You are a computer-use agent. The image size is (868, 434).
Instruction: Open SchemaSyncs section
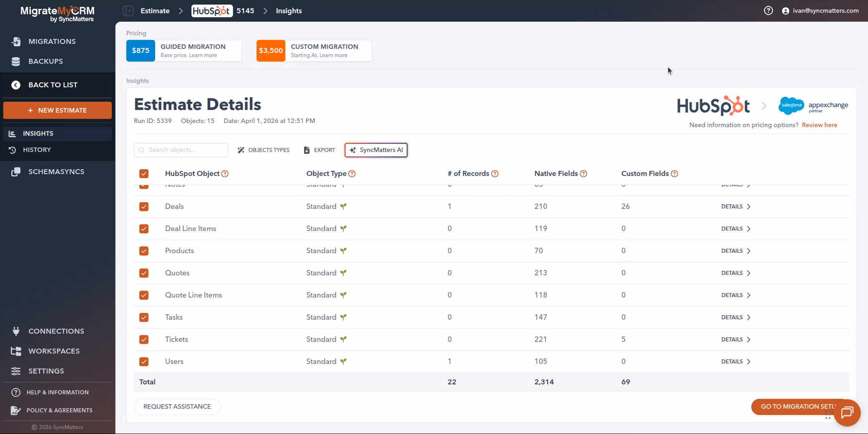click(56, 172)
